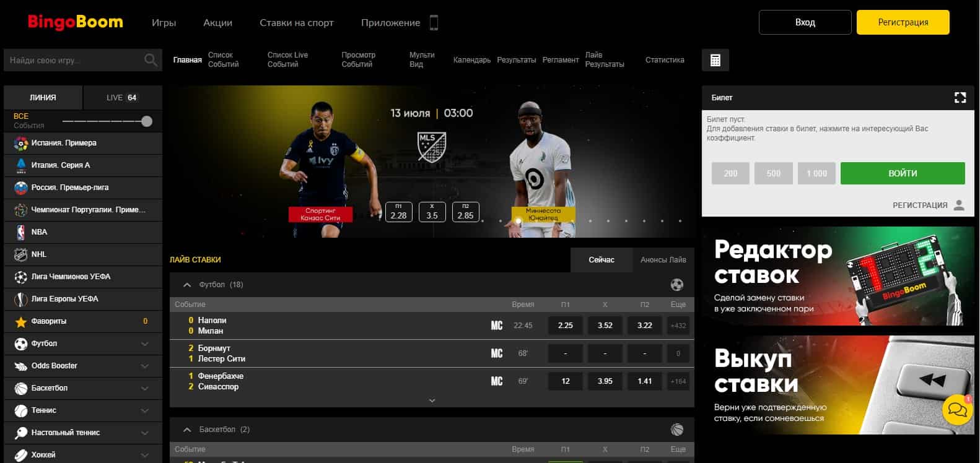Click the Хоккей icon in sidebar

[21, 455]
